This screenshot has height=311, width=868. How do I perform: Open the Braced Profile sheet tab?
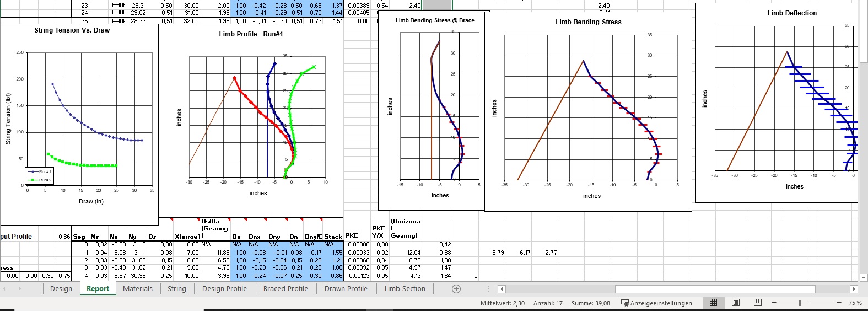285,289
